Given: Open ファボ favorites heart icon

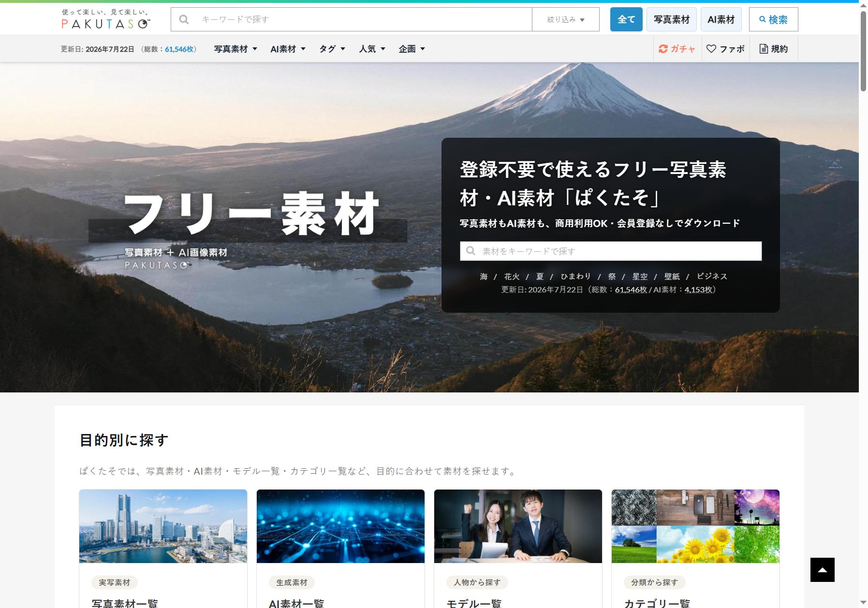Looking at the screenshot, I should (711, 49).
